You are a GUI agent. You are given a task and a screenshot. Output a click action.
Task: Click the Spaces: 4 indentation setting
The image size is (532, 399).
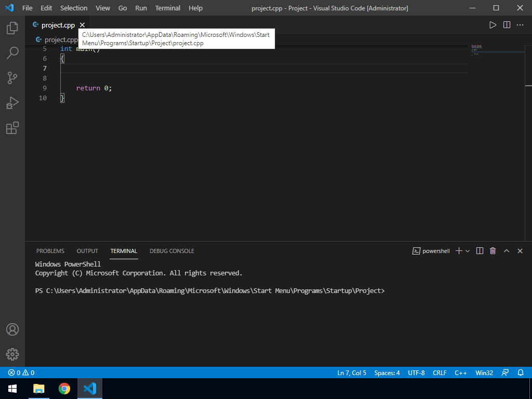[x=387, y=373]
